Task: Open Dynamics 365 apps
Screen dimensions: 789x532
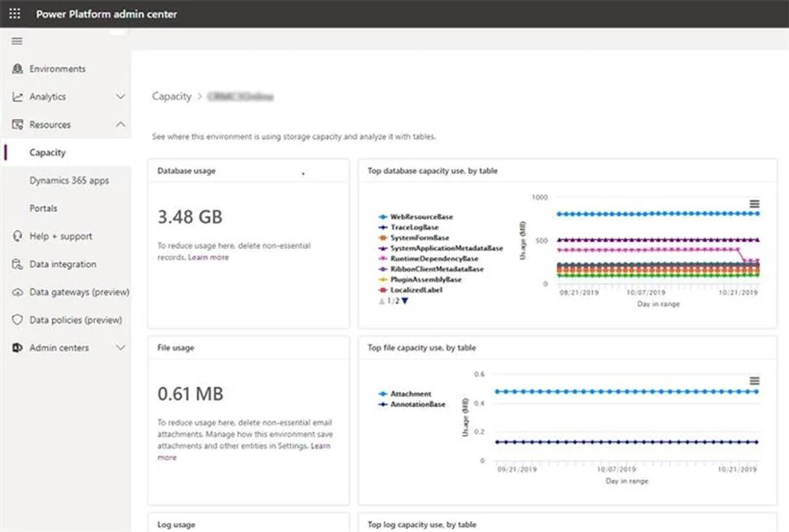Action: (69, 181)
